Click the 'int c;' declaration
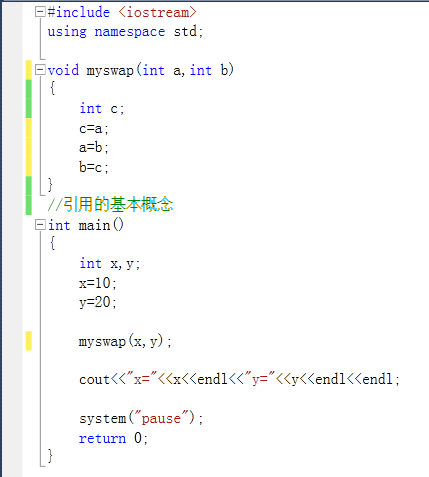The width and height of the screenshot is (429, 477). (x=102, y=109)
